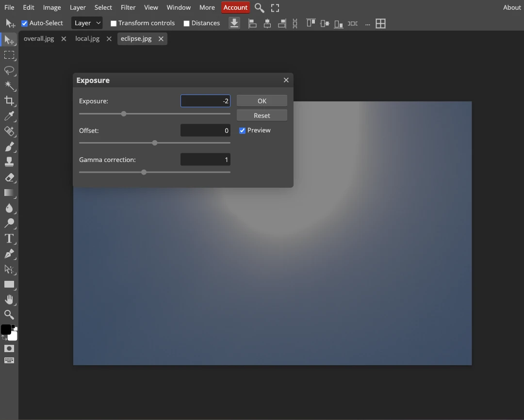Select the Zoom tool in the sidebar
This screenshot has height=420, width=524.
pos(9,314)
